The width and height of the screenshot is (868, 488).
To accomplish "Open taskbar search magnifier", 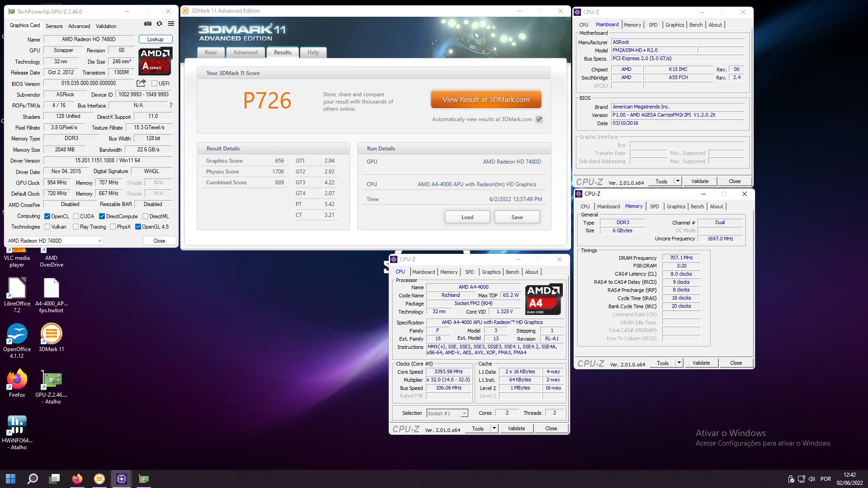I will [33, 479].
